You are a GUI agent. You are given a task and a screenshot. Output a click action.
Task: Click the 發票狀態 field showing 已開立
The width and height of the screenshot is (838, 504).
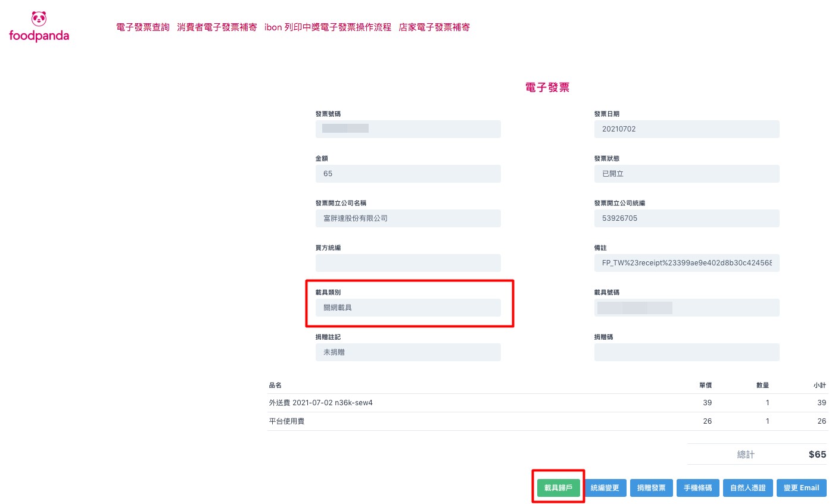click(687, 174)
